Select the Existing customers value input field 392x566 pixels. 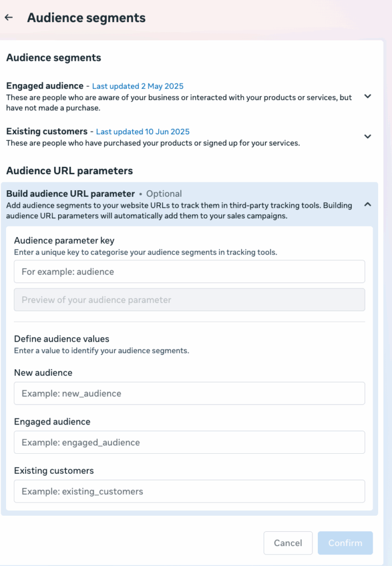(189, 491)
